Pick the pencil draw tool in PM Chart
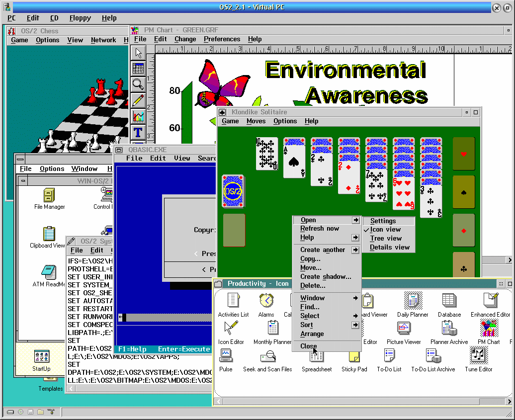Image resolution: width=515 pixels, height=420 pixels. tap(138, 100)
